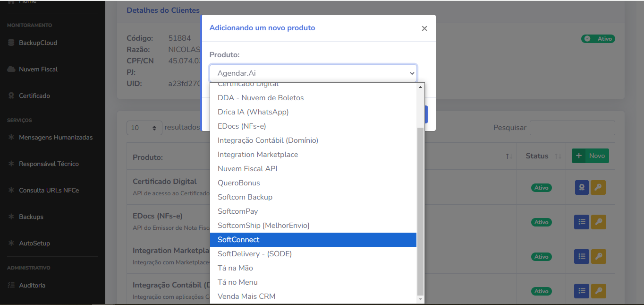
Task: Focus the Pesquisar search field
Action: (572, 128)
